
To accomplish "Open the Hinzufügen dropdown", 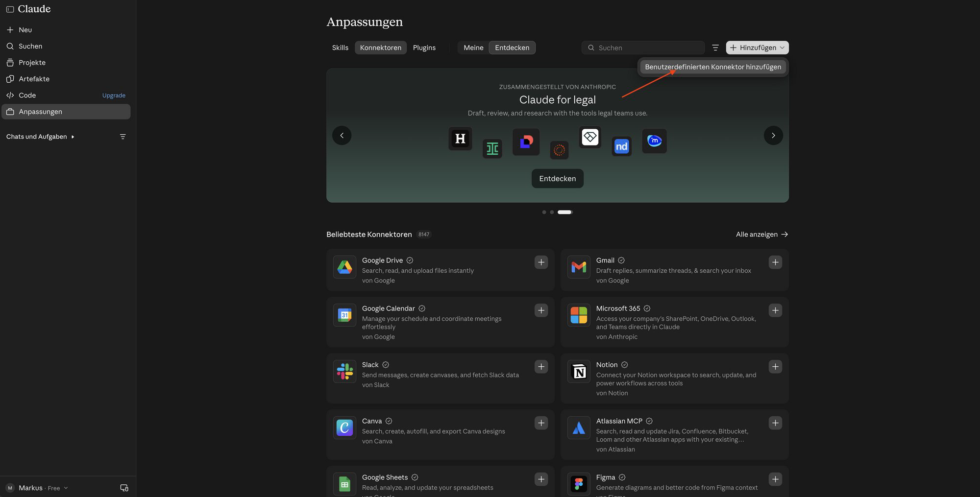I will coord(757,47).
